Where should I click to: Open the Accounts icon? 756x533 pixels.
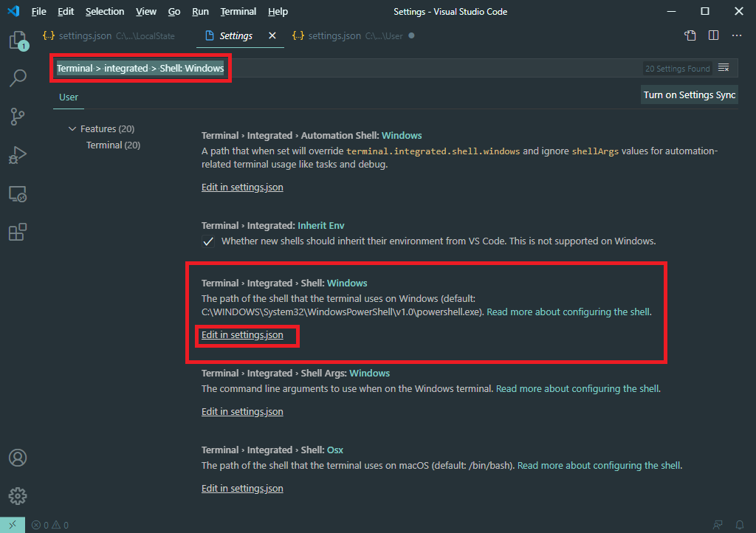coord(18,458)
